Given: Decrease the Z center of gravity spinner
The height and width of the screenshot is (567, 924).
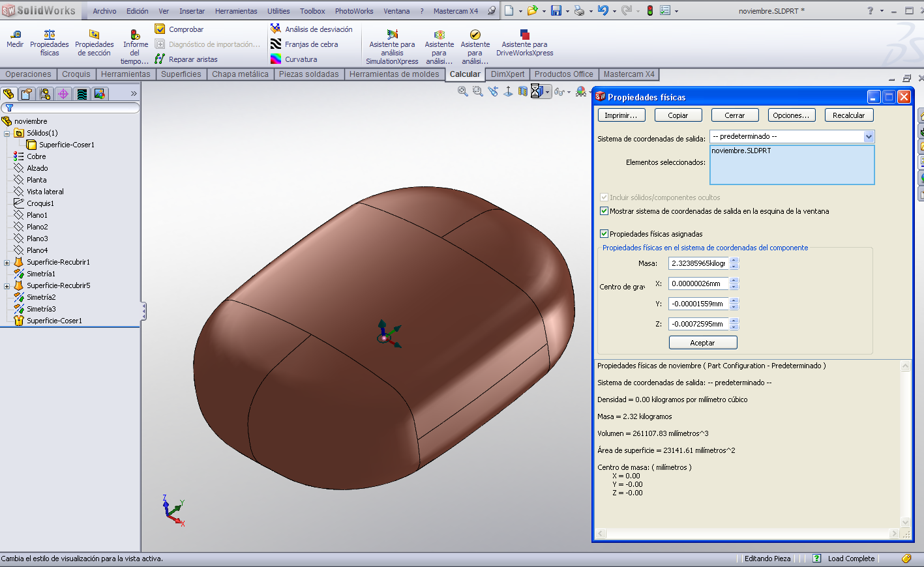Looking at the screenshot, I should (734, 327).
